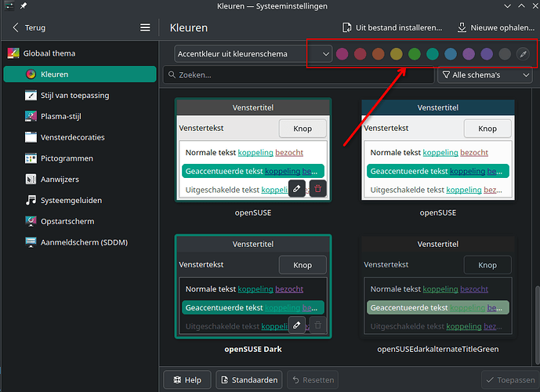Pick the blue accent color
This screenshot has width=540, height=392.
pyautogui.click(x=451, y=54)
